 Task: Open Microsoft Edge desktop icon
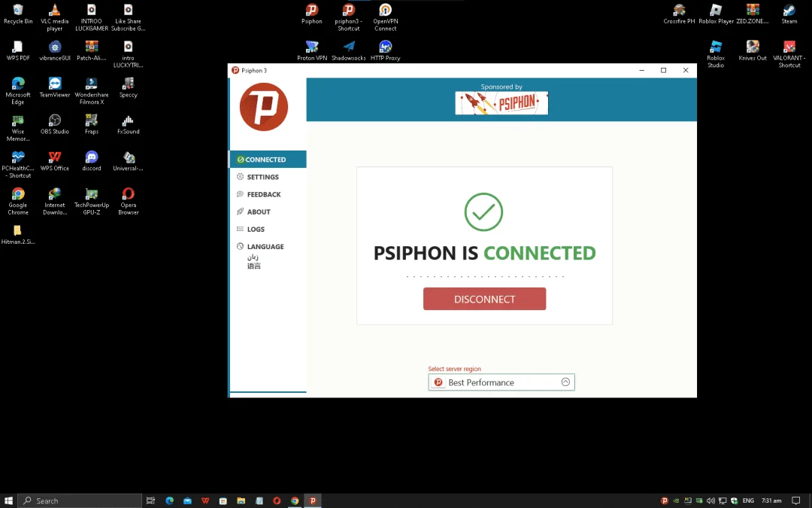18,91
